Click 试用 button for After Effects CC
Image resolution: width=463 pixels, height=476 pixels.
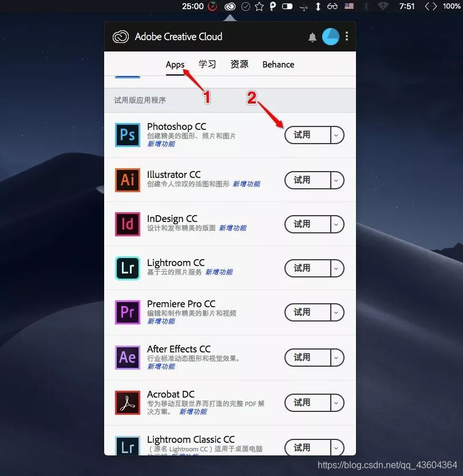pos(307,358)
